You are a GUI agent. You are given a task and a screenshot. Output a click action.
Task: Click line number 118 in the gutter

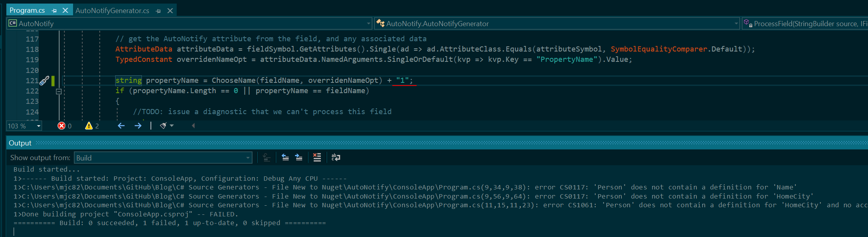click(x=32, y=50)
